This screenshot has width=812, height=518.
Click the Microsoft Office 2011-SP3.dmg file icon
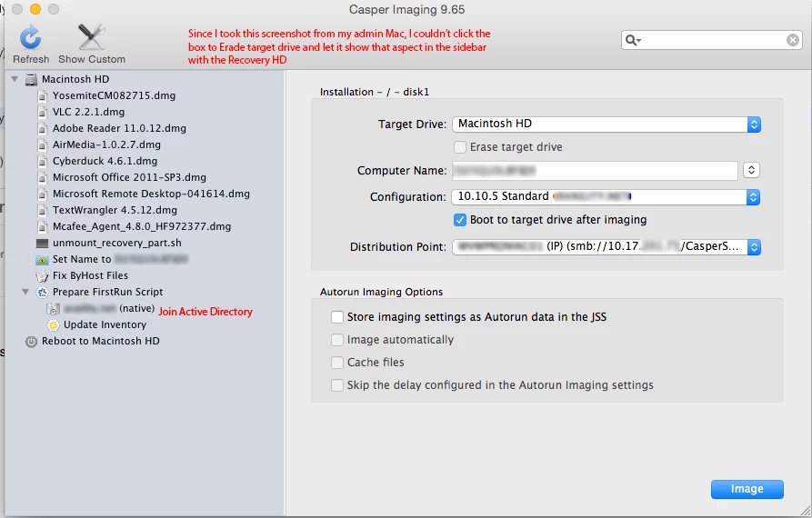click(x=43, y=177)
